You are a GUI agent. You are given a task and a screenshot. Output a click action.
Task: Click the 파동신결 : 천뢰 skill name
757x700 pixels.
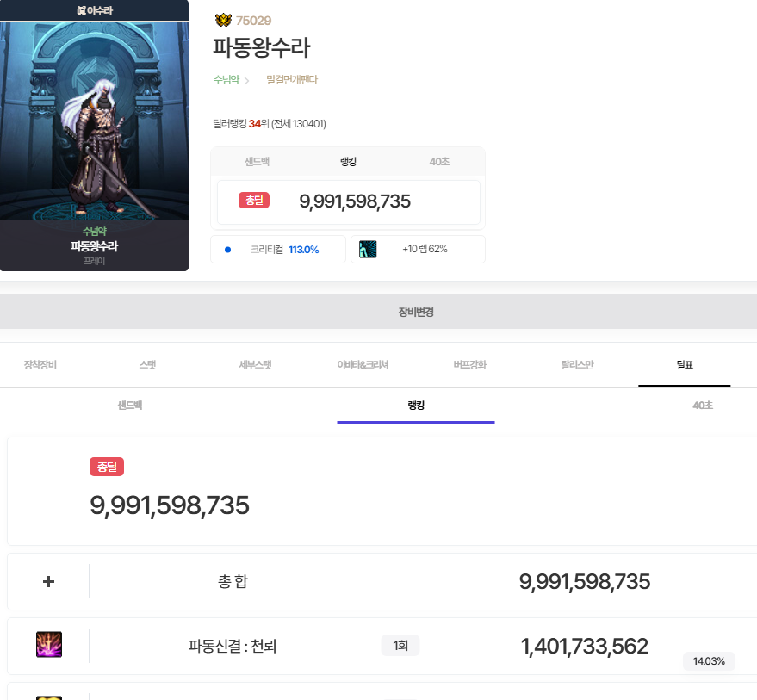(x=233, y=646)
